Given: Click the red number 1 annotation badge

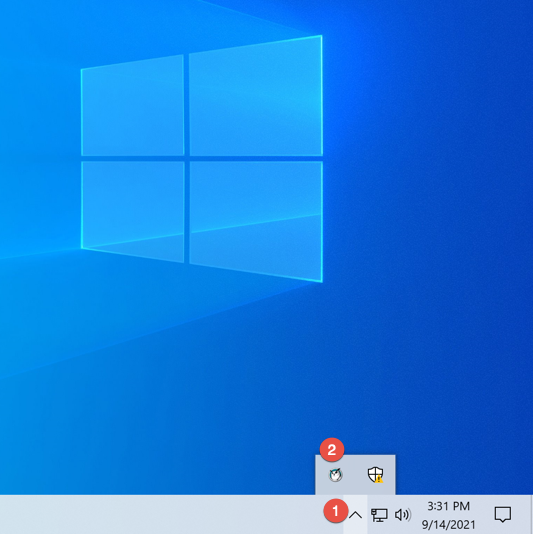Looking at the screenshot, I should (x=335, y=511).
